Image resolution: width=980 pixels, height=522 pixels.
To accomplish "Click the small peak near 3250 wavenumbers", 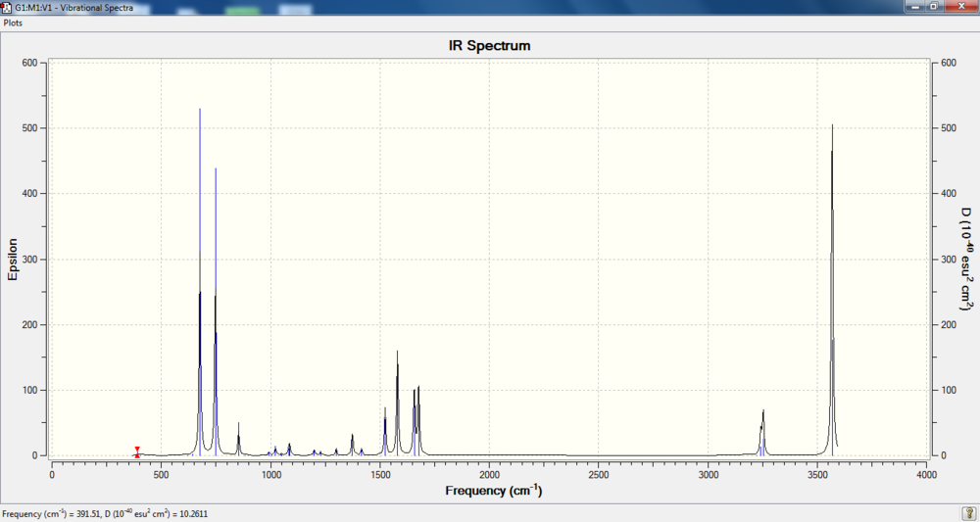I will click(763, 433).
